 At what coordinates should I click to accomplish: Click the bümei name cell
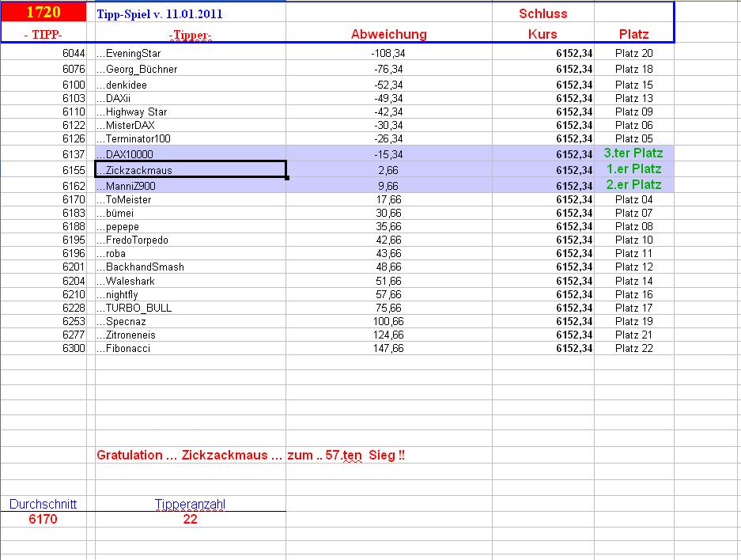[x=191, y=213]
